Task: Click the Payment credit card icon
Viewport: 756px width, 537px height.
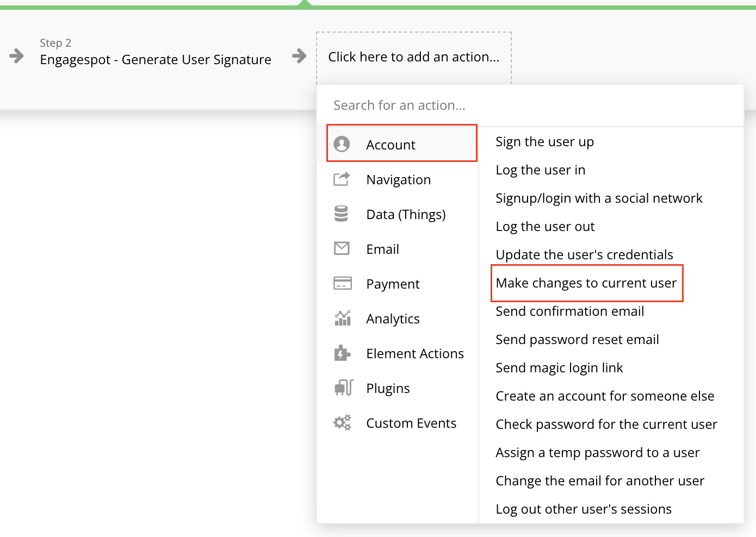Action: click(342, 283)
